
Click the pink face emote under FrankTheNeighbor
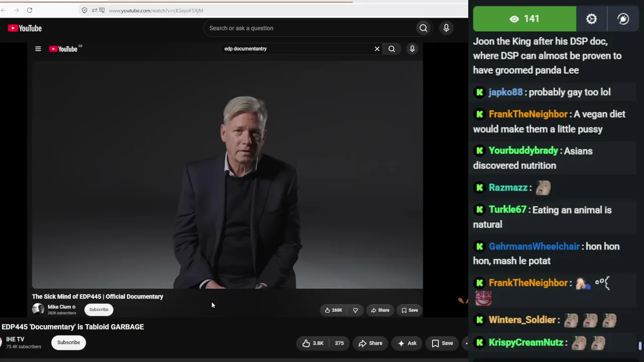click(484, 298)
